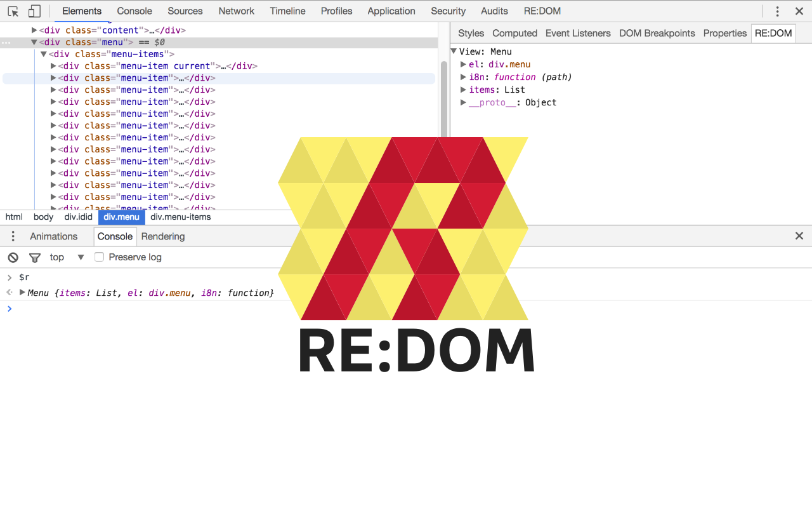Enable the Preserve log checkbox
Screen dimensions: 812x508
(x=99, y=257)
